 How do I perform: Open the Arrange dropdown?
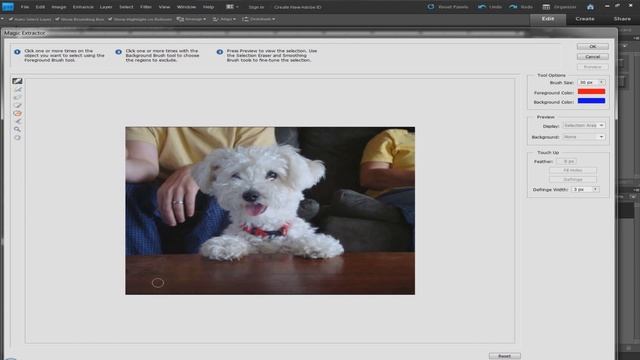(x=191, y=19)
